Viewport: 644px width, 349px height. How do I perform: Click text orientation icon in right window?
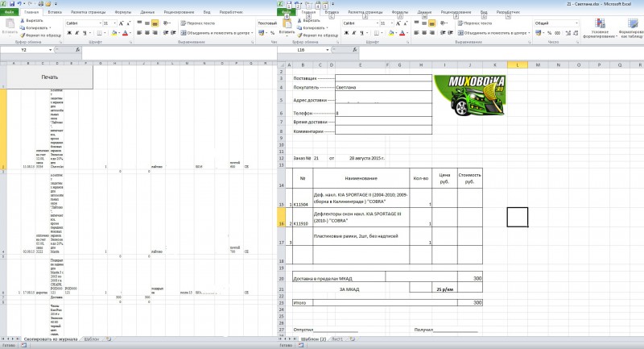444,23
